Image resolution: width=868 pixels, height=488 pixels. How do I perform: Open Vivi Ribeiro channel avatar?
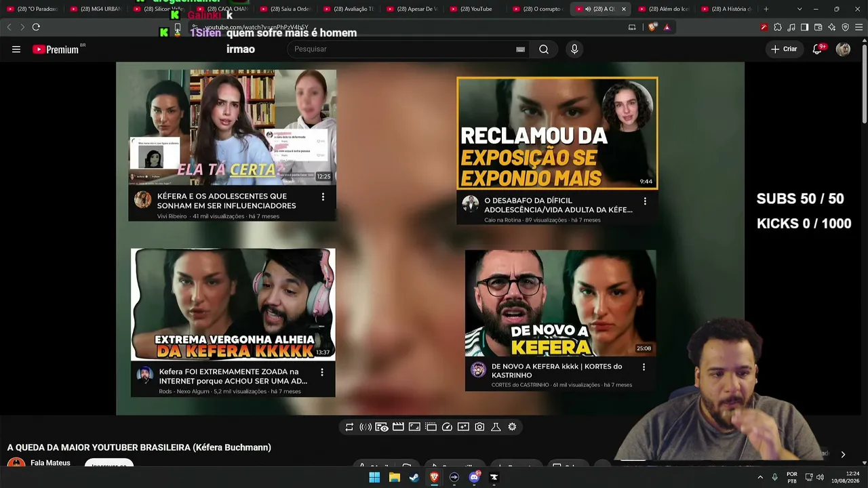(142, 199)
